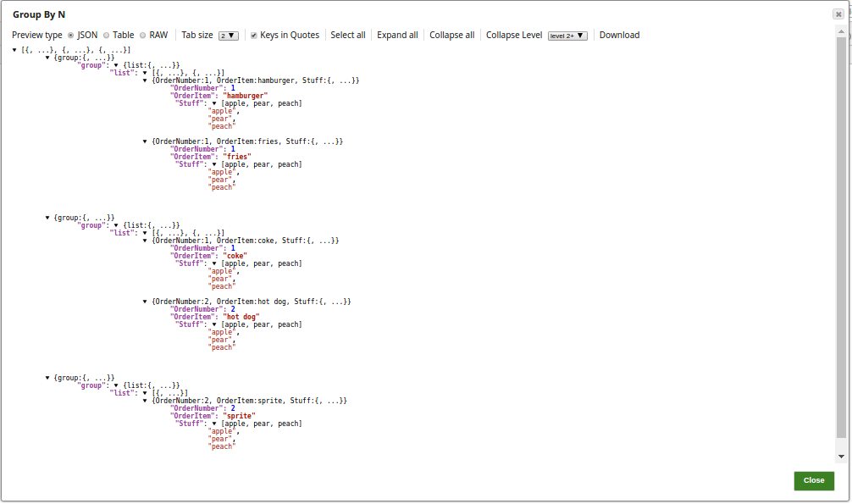This screenshot has height=504, width=852.
Task: Collapse the root array node triangle
Action: (x=15, y=50)
